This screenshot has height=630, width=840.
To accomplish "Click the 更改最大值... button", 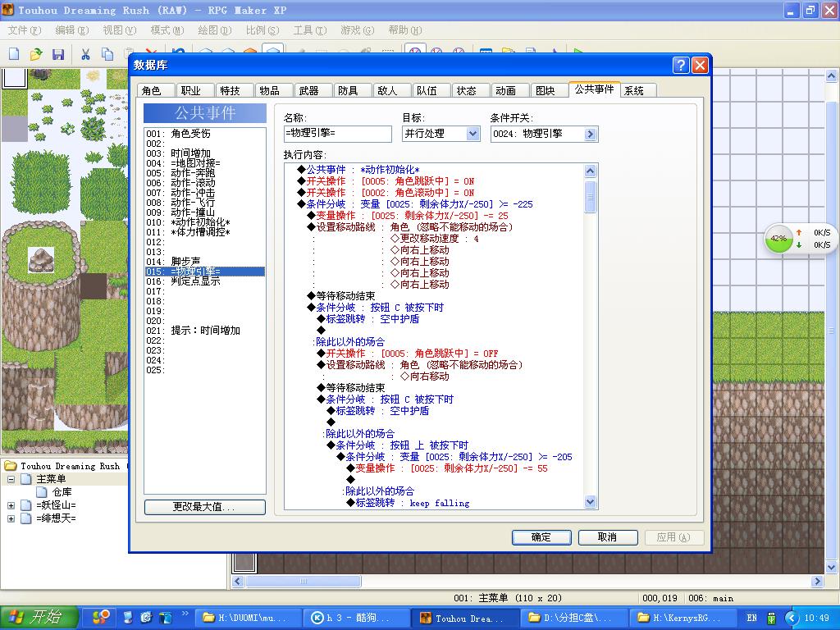I will [x=204, y=507].
